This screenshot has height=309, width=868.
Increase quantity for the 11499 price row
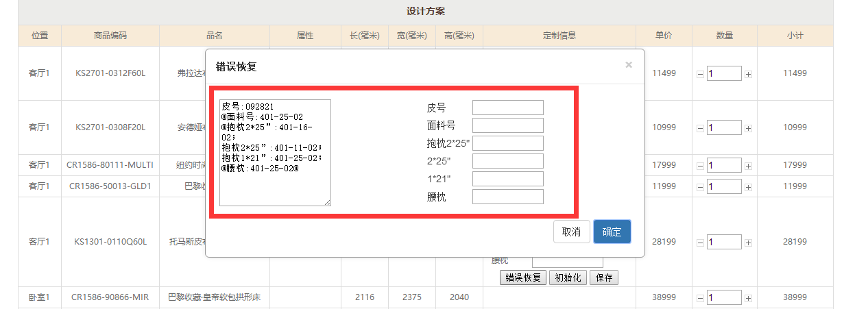click(748, 74)
